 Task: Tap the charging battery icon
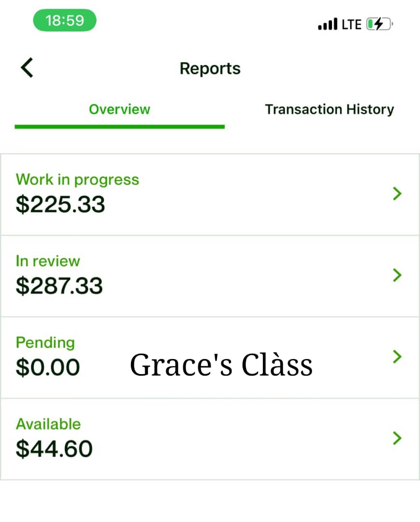coord(380,24)
